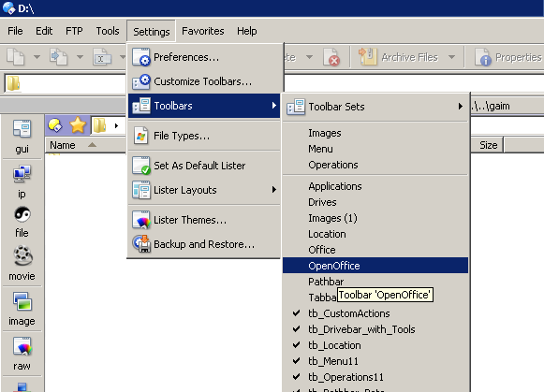Screen dimensions: 544x392
Task: Click the Backup and Restore disk icon
Action: (x=141, y=244)
